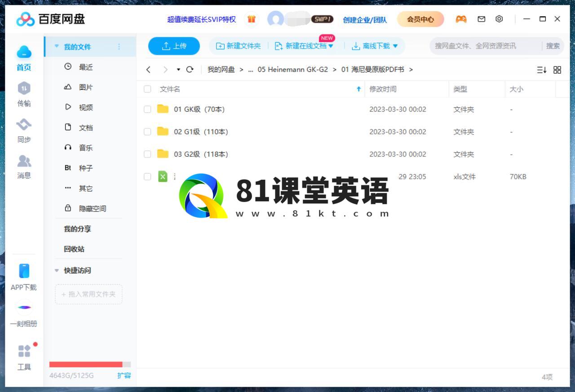This screenshot has height=392, width=575.
Task: Open the 传输 transfer section
Action: [24, 94]
